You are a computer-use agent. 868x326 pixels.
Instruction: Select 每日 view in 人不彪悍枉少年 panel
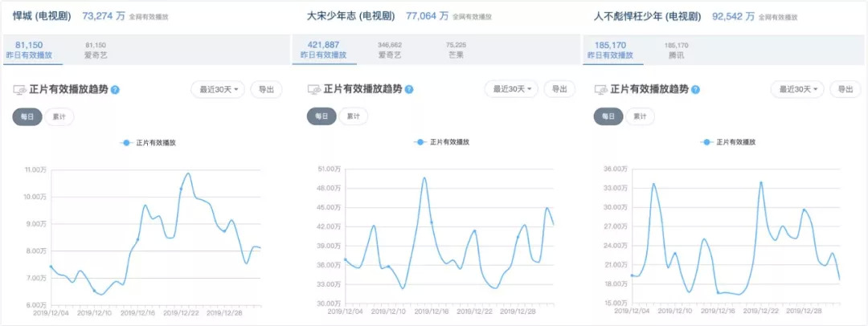point(608,116)
